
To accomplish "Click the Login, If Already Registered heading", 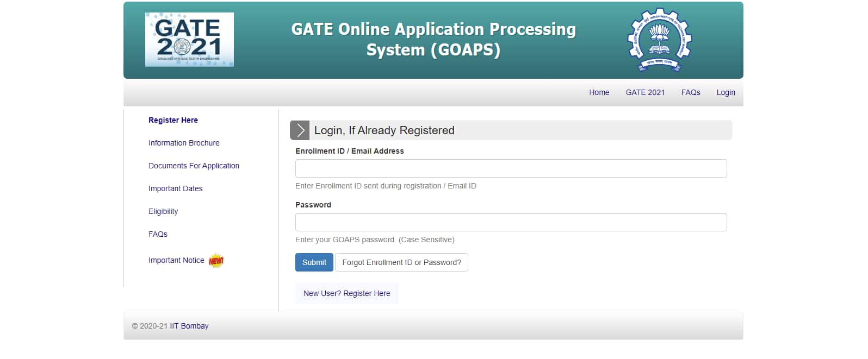I will (385, 130).
